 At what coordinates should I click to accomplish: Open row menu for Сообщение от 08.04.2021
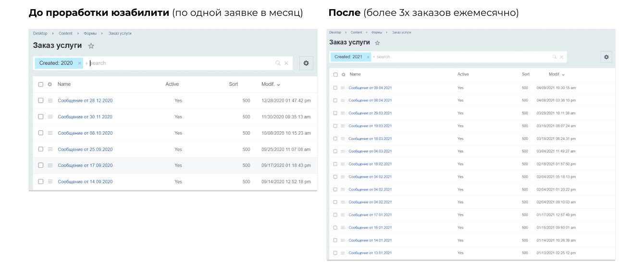click(x=343, y=100)
